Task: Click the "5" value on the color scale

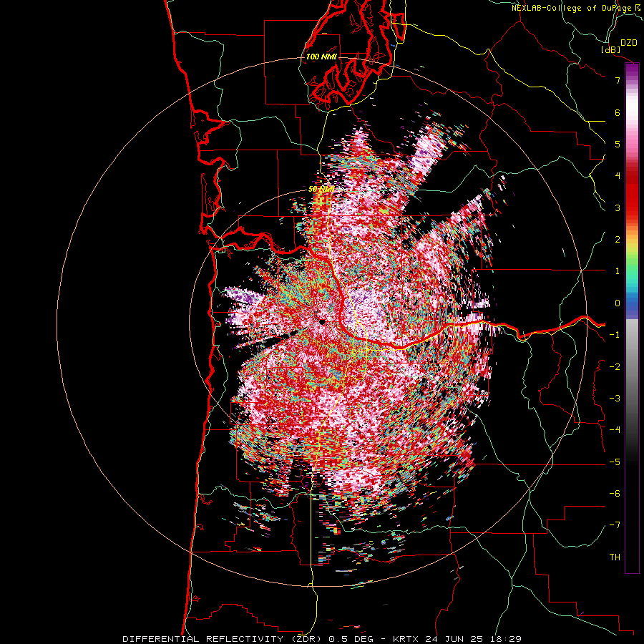Action: click(618, 144)
